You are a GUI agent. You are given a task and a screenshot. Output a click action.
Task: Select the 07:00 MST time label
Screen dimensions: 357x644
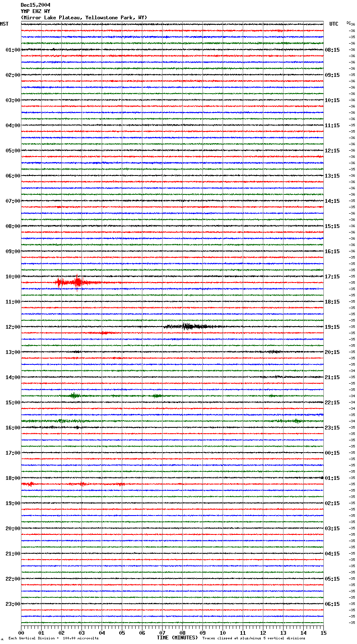tap(13, 201)
